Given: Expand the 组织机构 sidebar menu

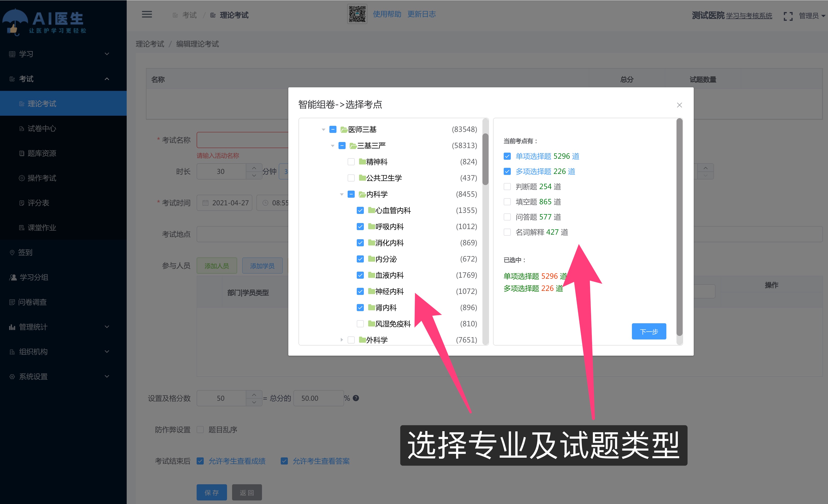Looking at the screenshot, I should click(x=63, y=352).
